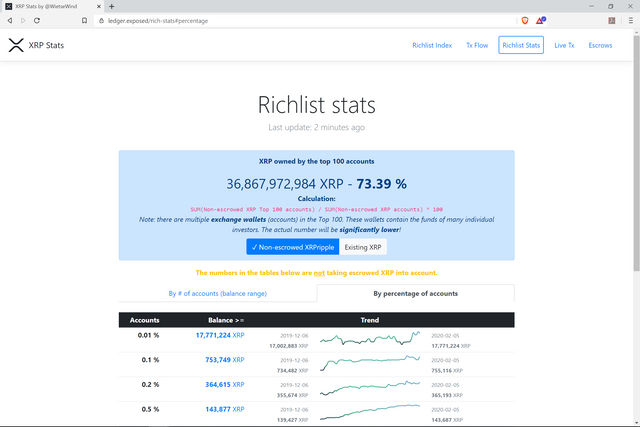Viewport: 640px width, 427px height.
Task: Click the Accounts column header
Action: [x=144, y=320]
